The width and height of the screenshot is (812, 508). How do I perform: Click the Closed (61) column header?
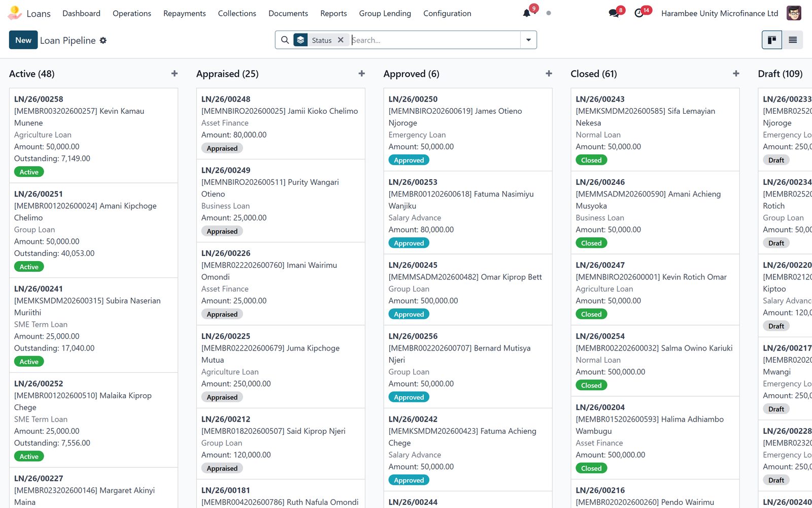click(594, 74)
